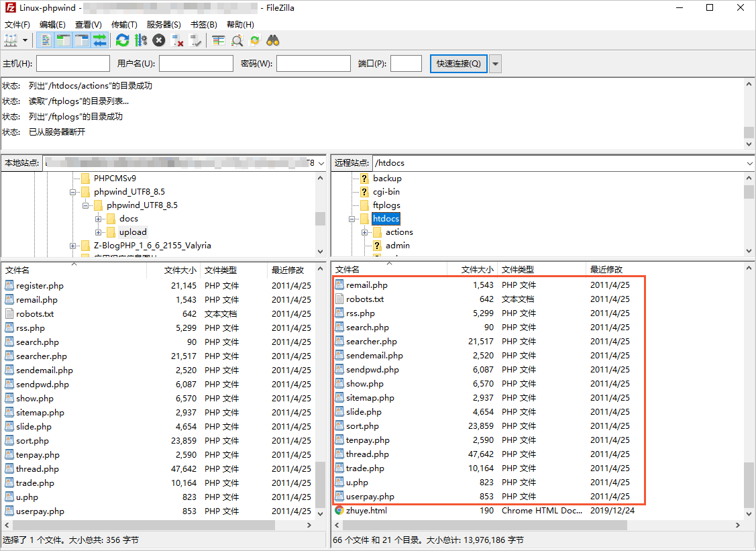Select remote u.php file icon
Image resolution: width=756 pixels, height=551 pixels.
[x=339, y=482]
